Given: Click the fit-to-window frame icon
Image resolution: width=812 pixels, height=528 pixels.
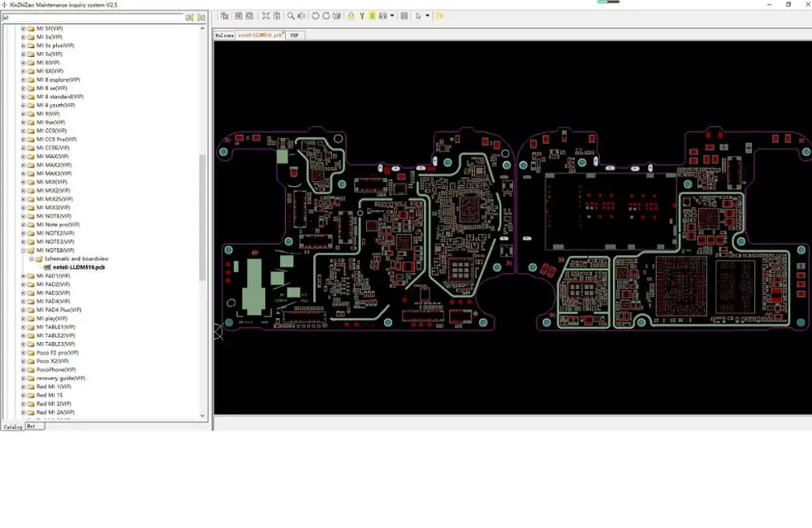Looking at the screenshot, I should click(x=266, y=15).
